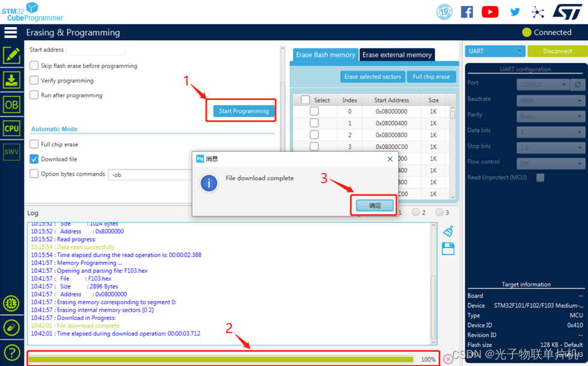Click the Index column header
Viewport: 588px width, 366px height.
pos(350,100)
